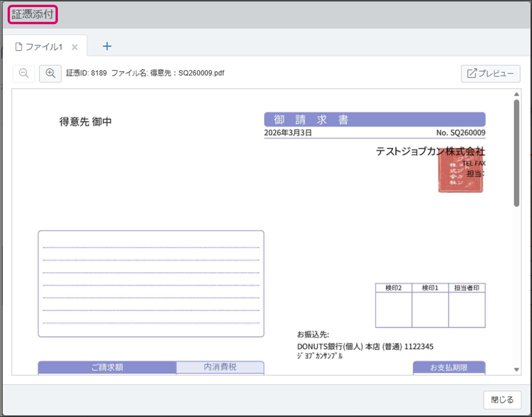Click the 証憑添付 dialog title
The height and width of the screenshot is (417, 532).
[x=33, y=14]
